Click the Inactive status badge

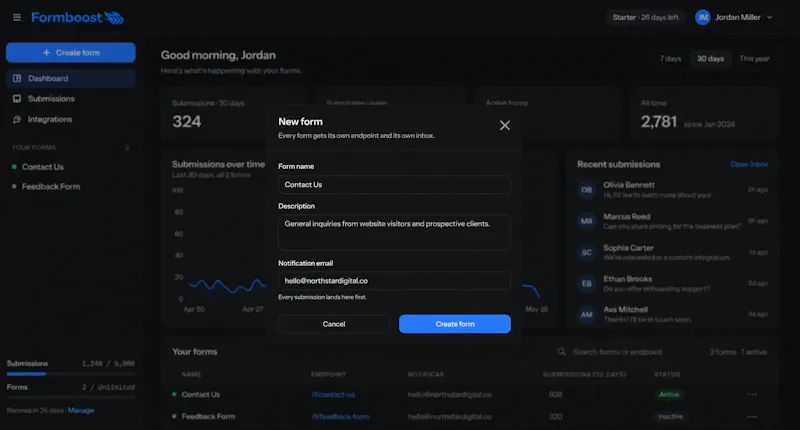click(670, 417)
